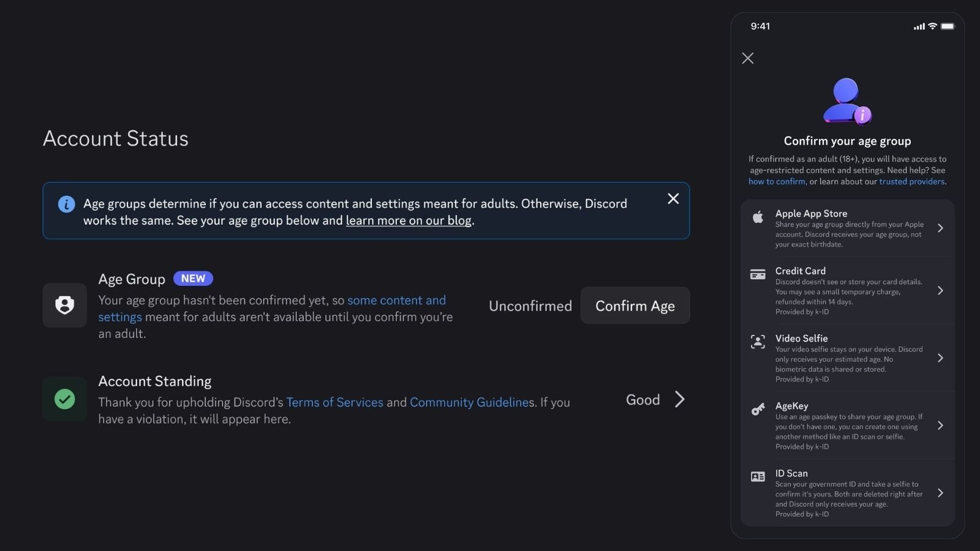
Task: Click the Account Standing title text
Action: point(155,381)
